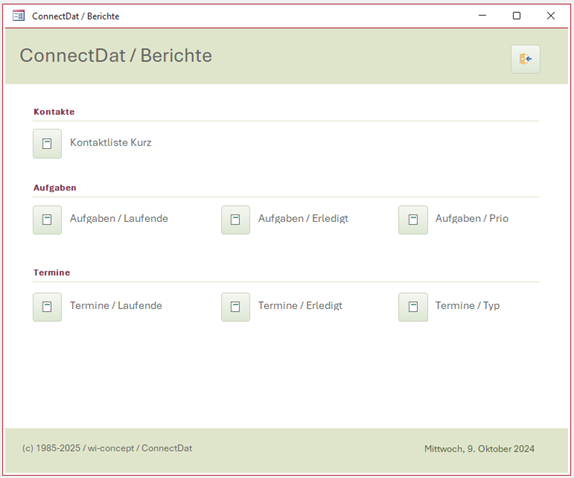The image size is (574, 478).
Task: Launch the Termine / Erledigt report icon
Action: click(235, 307)
